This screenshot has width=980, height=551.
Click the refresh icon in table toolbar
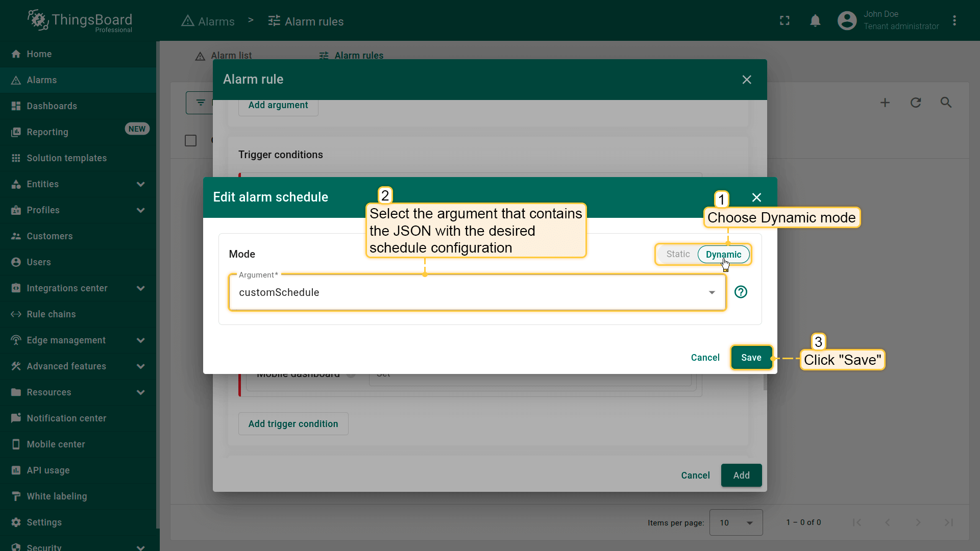(916, 103)
